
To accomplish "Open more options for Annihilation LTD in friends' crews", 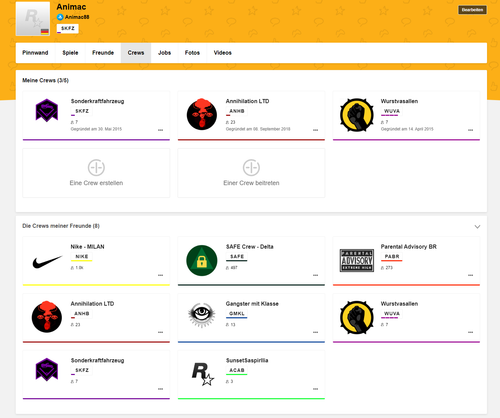I will tap(160, 332).
